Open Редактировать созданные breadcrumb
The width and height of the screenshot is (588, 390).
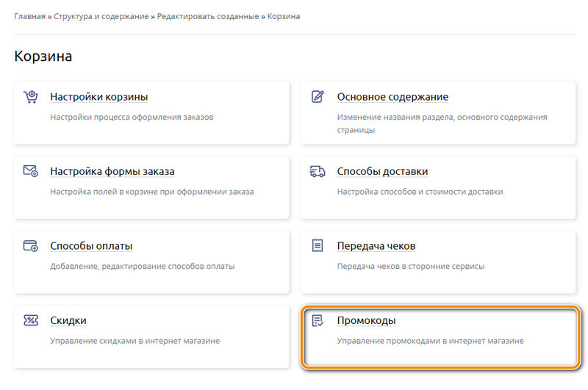(207, 16)
